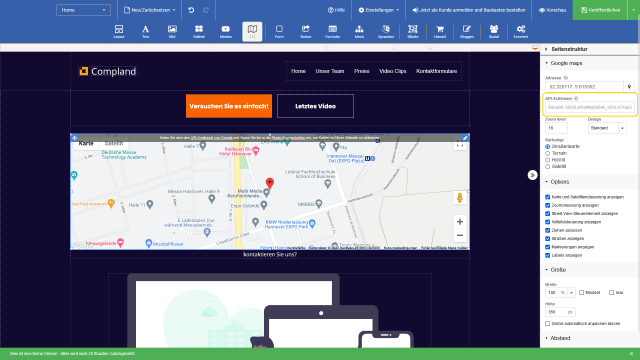
Task: Open the Erweitert advanced tool
Action: pos(521,31)
